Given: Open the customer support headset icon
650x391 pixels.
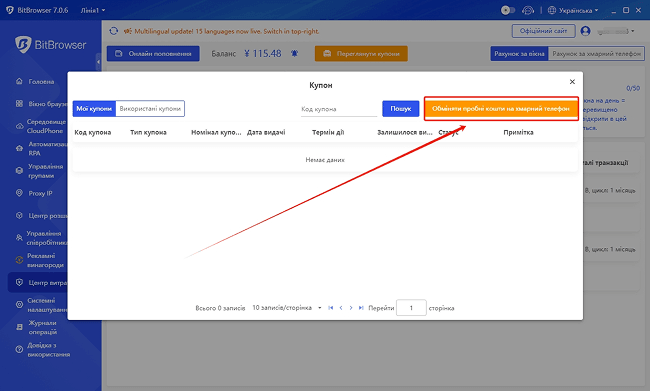Looking at the screenshot, I should (x=528, y=10).
